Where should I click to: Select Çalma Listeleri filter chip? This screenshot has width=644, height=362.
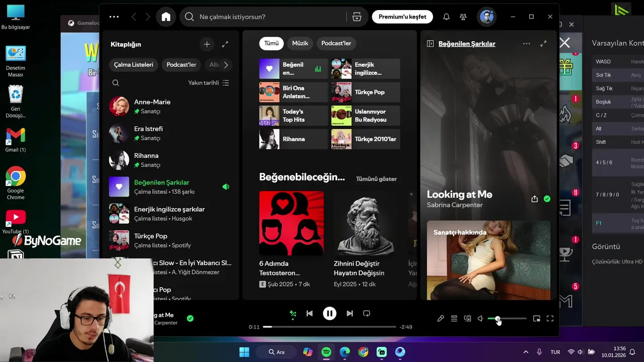click(x=133, y=65)
